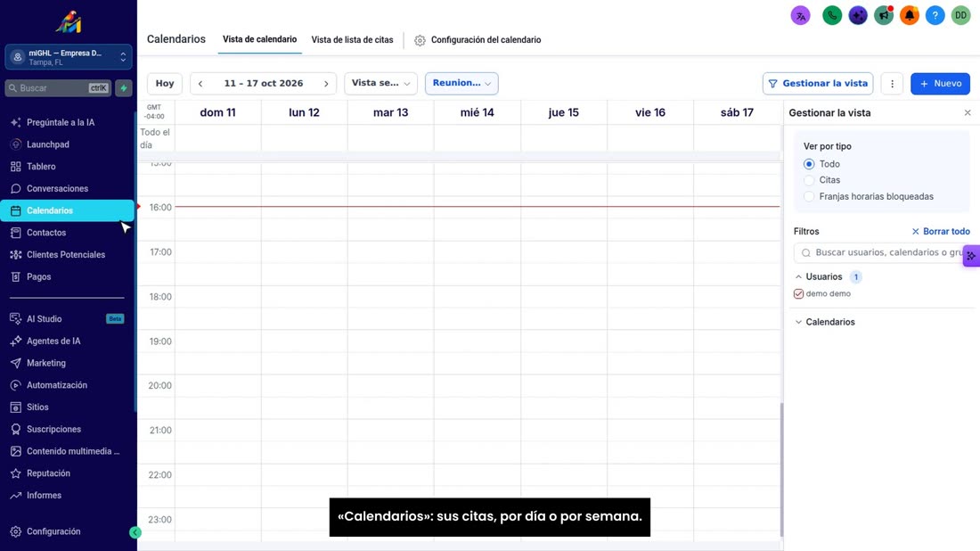Viewport: 980px width, 551px height.
Task: Click the mié 14 day header
Action: [x=477, y=112]
